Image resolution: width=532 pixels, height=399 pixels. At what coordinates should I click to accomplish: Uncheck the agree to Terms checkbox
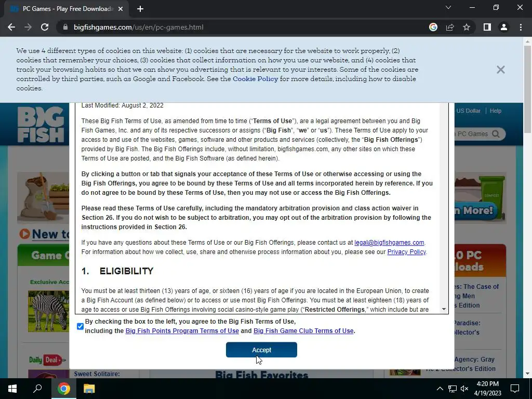(x=80, y=326)
